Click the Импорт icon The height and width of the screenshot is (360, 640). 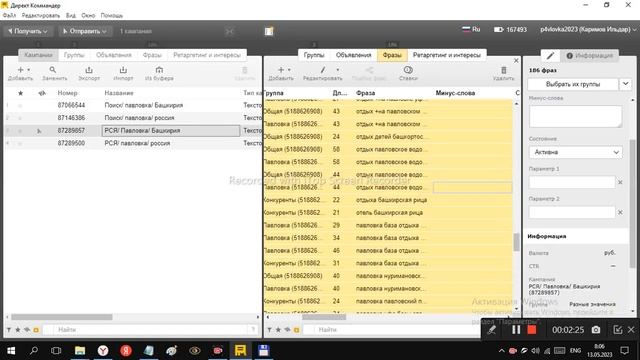click(x=123, y=70)
